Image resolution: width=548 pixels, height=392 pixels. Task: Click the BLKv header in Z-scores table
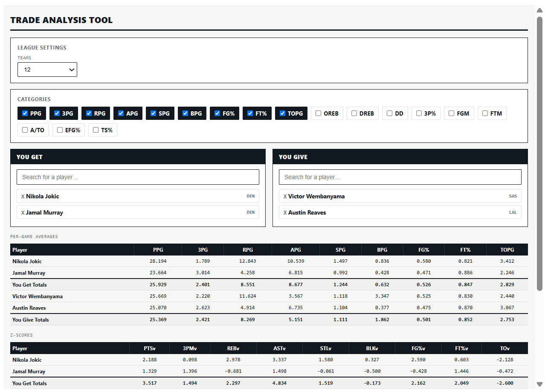pyautogui.click(x=372, y=348)
